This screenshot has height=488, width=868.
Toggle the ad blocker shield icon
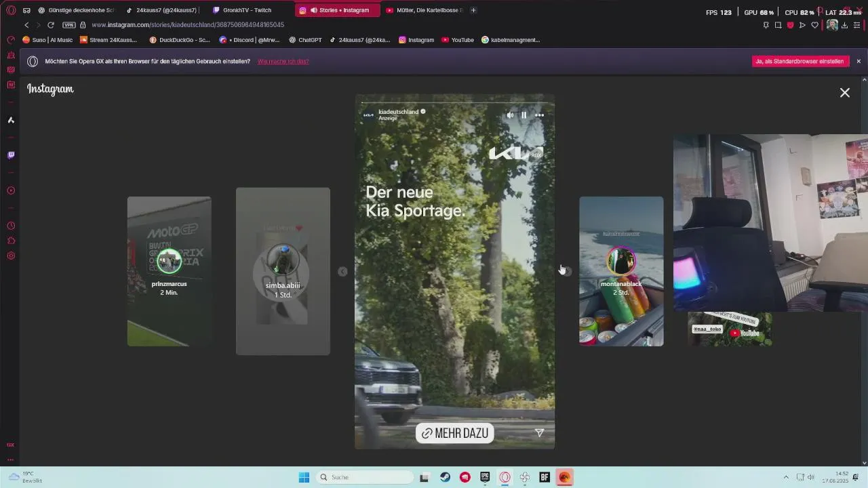click(x=790, y=25)
